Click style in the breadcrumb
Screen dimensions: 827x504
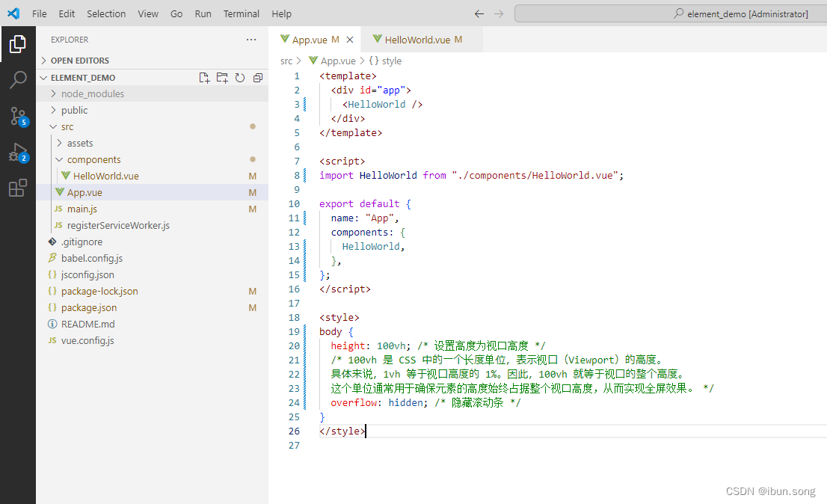tap(391, 61)
